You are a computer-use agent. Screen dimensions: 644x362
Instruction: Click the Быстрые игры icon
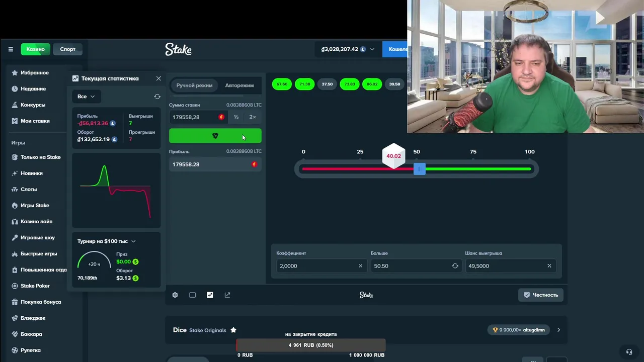[x=15, y=254]
